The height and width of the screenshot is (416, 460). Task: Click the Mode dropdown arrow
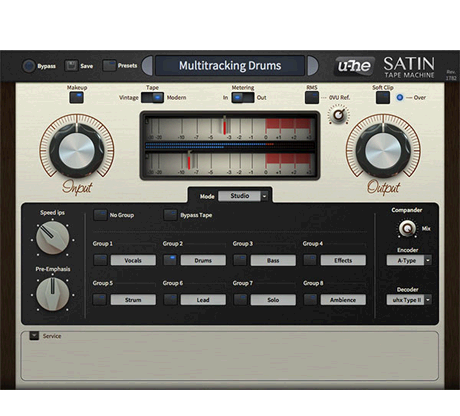[x=264, y=196]
